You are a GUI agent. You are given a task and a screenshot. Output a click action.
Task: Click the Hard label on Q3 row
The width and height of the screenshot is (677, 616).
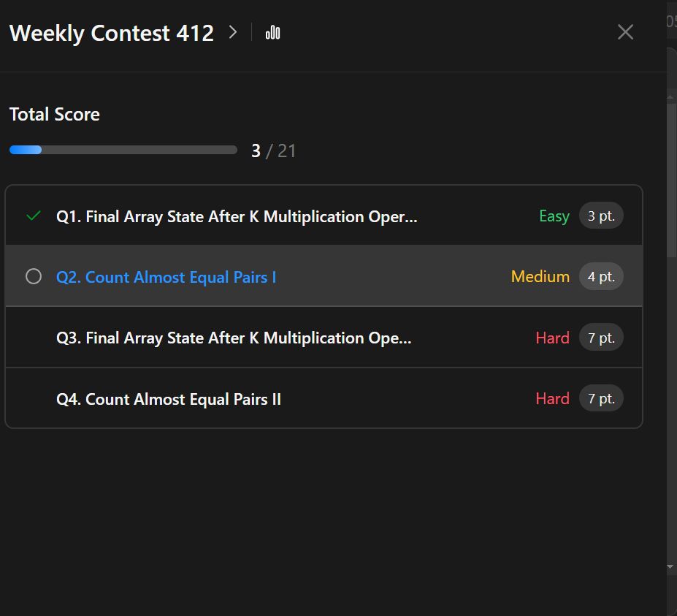coord(552,338)
